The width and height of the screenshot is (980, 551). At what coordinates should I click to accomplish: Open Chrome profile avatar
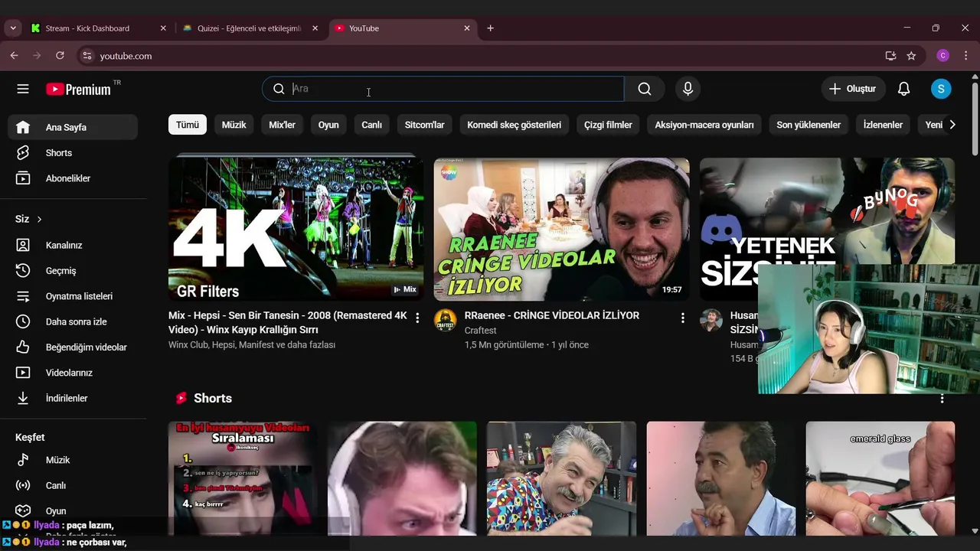pyautogui.click(x=943, y=56)
